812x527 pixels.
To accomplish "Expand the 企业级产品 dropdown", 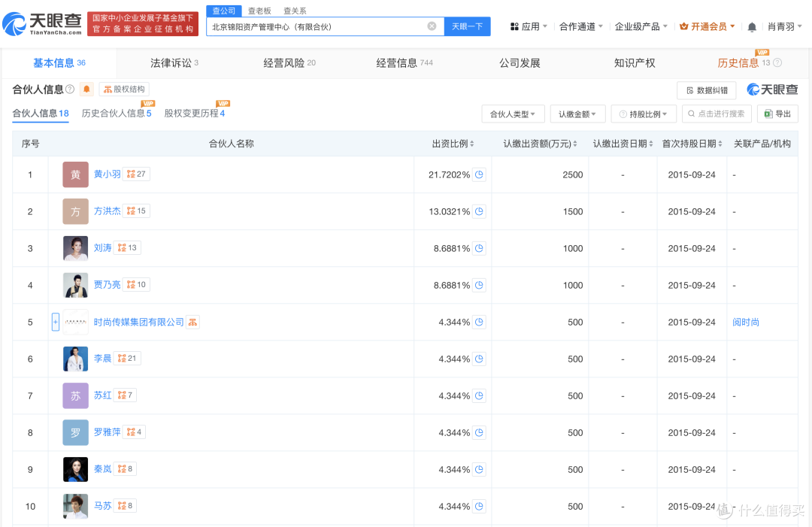I will coord(641,26).
